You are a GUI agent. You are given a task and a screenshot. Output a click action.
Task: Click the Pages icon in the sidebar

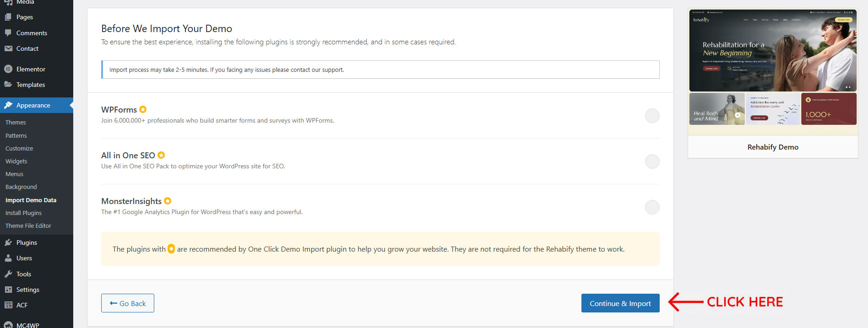pyautogui.click(x=8, y=17)
